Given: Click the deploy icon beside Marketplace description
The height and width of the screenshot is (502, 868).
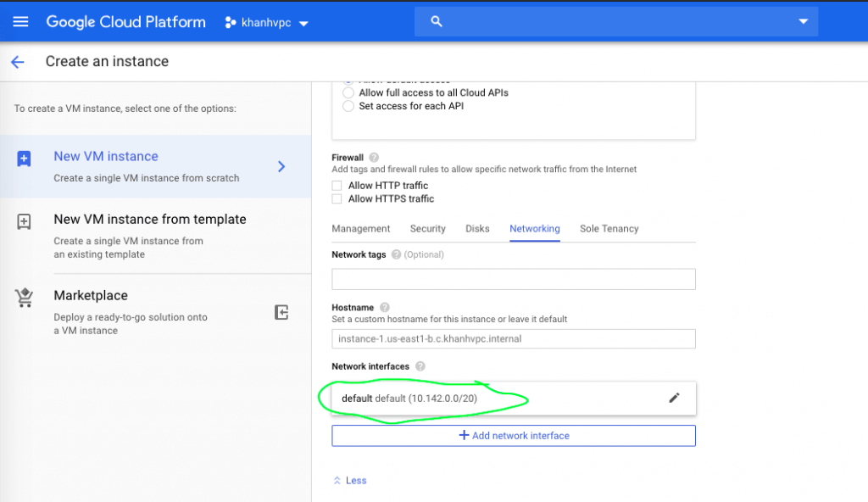Looking at the screenshot, I should 281,312.
